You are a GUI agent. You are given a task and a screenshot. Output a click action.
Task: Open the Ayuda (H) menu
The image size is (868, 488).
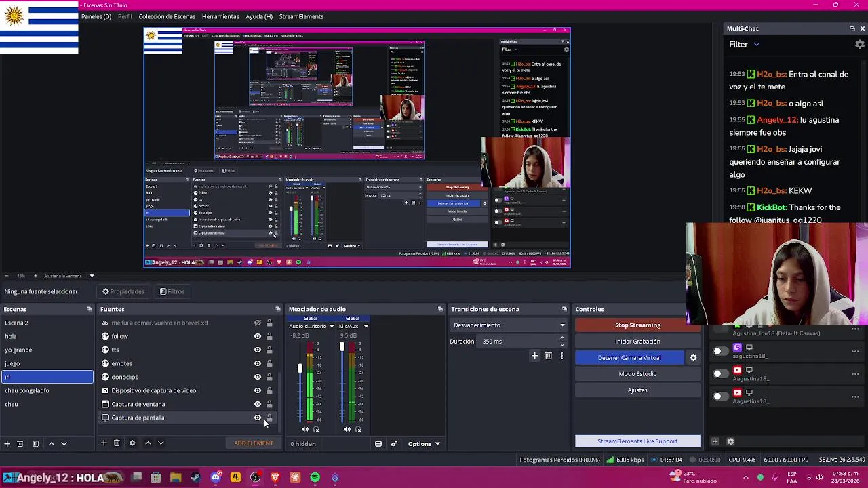click(259, 16)
